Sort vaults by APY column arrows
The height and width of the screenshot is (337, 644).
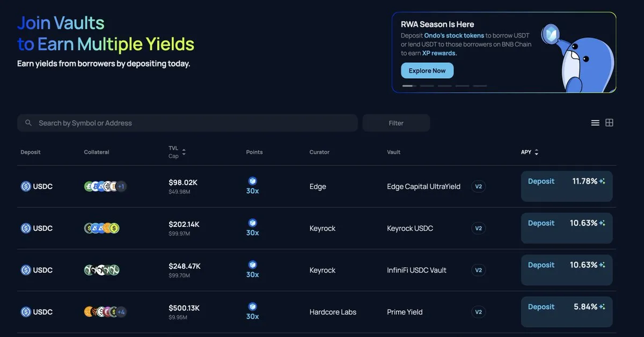pos(536,152)
